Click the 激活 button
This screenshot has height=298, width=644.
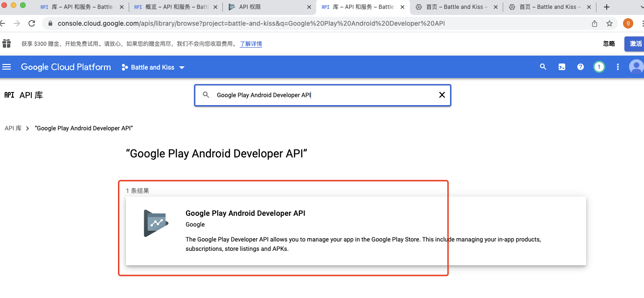click(635, 43)
